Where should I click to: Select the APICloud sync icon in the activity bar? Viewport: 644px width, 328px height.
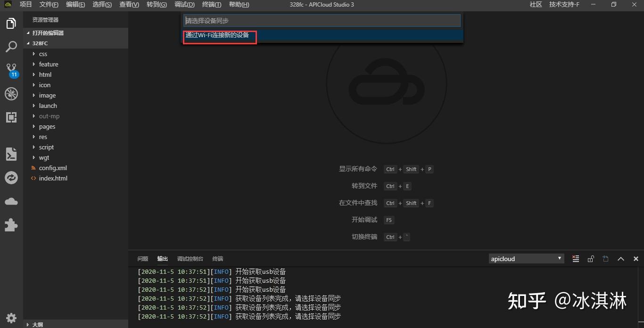(11, 178)
